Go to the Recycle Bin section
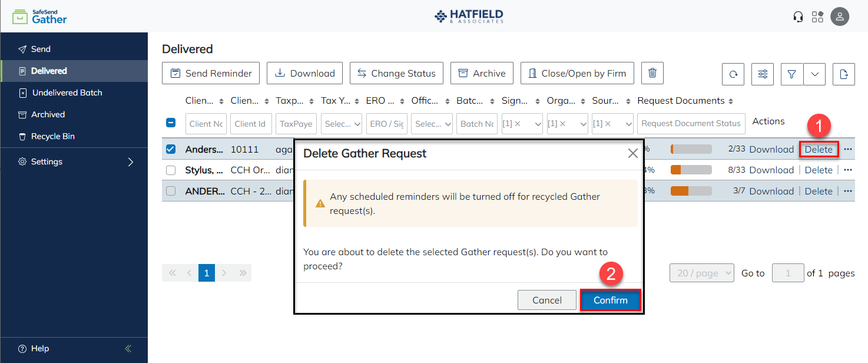868x363 pixels. click(x=56, y=136)
